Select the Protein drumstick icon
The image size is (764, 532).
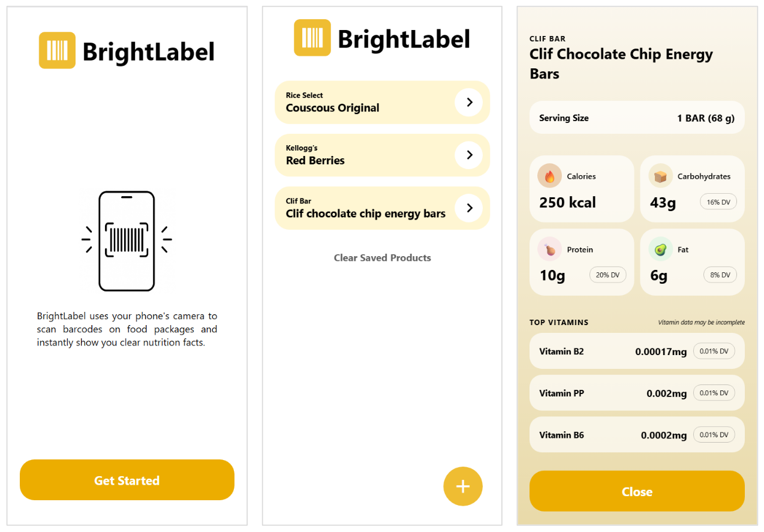point(549,249)
